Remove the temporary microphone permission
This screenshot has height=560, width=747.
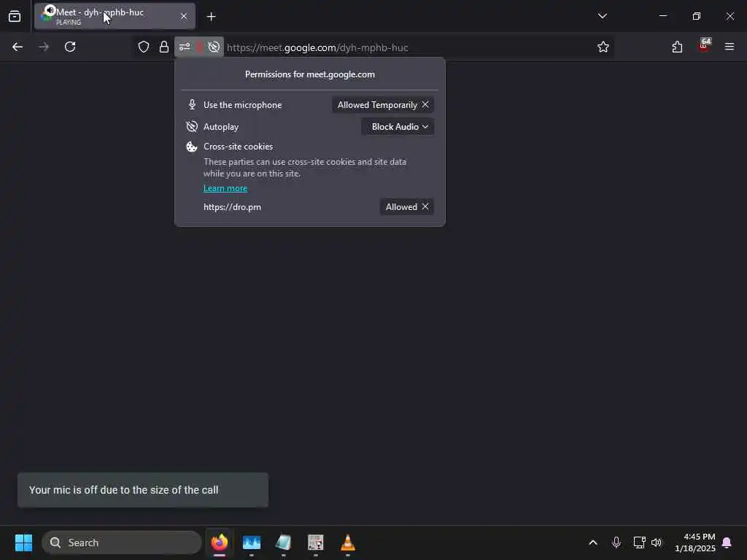425,104
